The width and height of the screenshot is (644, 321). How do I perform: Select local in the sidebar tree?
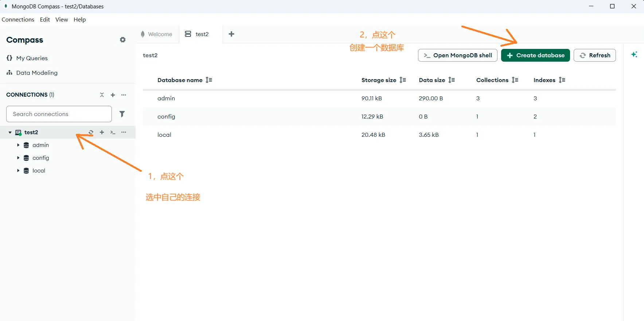(39, 171)
